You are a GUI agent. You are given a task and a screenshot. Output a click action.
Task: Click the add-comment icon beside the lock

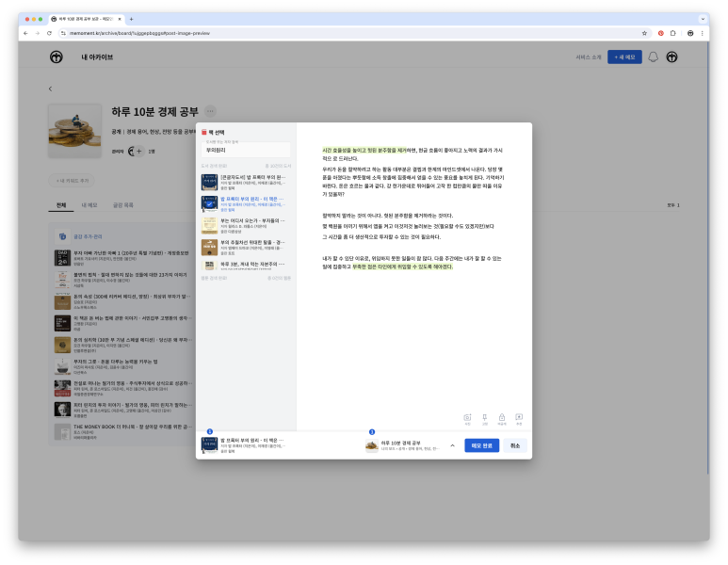519,419
